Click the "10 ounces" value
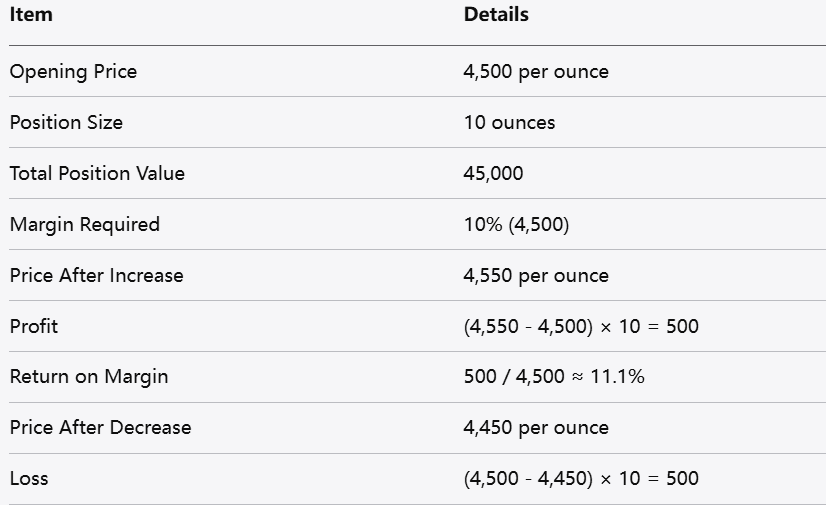826x505 pixels. point(509,123)
